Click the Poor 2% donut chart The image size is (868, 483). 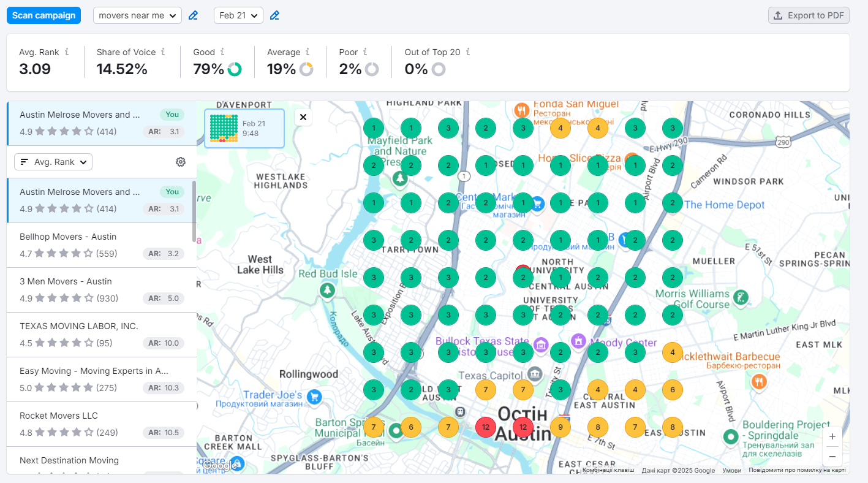(372, 69)
